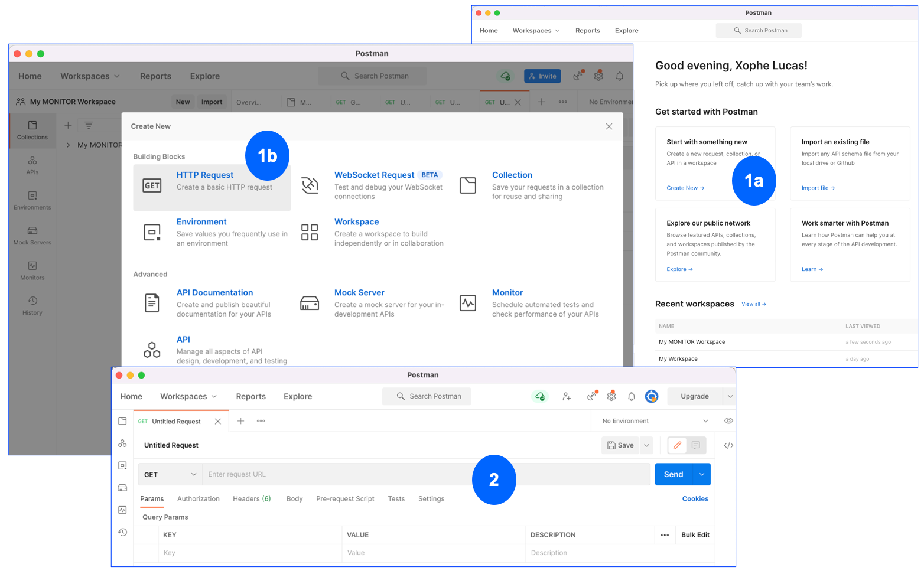Viewport: 924px width, 574px height.
Task: Click the pencil edit icon next to Save
Action: [677, 445]
